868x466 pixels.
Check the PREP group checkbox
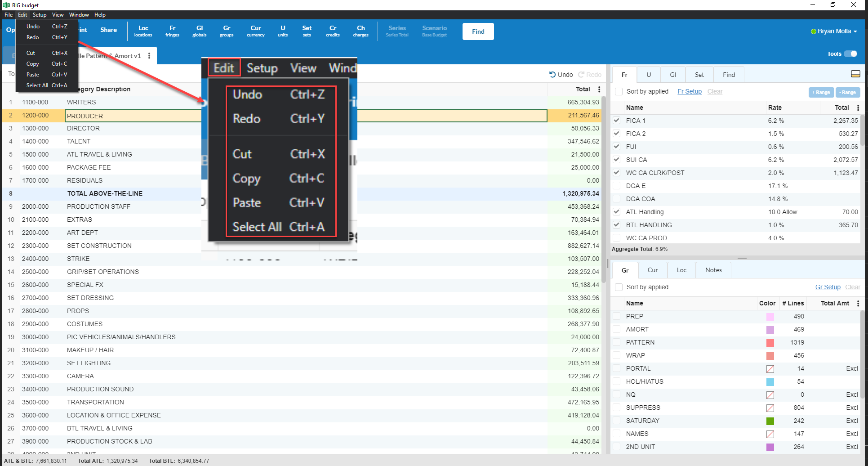[x=617, y=316]
